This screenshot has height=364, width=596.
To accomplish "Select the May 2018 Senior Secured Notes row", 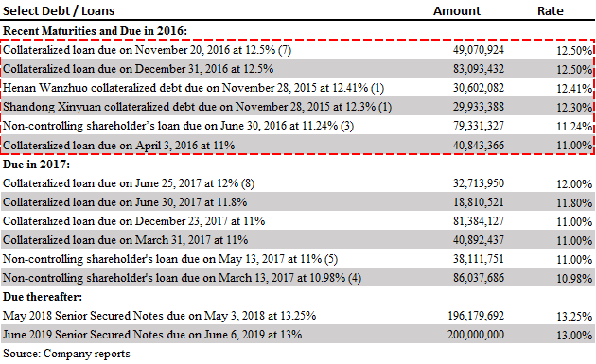I will [x=297, y=316].
